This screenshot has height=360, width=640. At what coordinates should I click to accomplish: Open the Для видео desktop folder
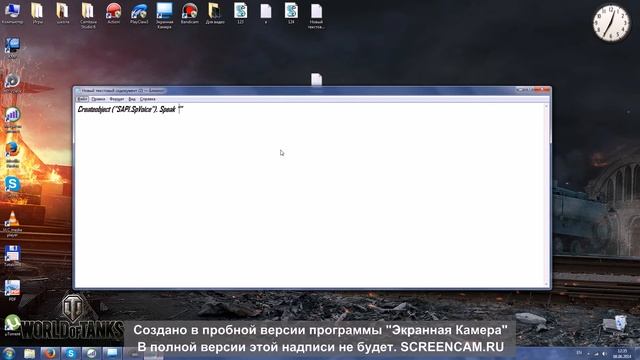point(215,13)
